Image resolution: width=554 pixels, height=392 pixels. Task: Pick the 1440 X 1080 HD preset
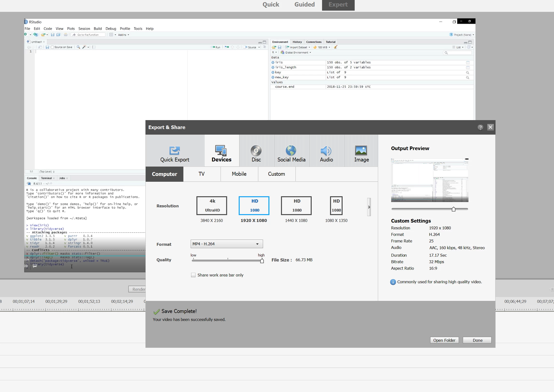(296, 206)
